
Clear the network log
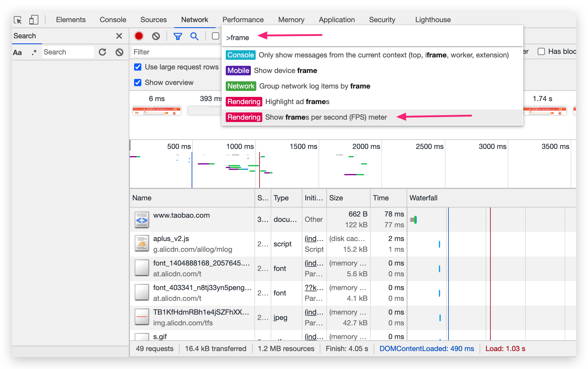coord(156,36)
